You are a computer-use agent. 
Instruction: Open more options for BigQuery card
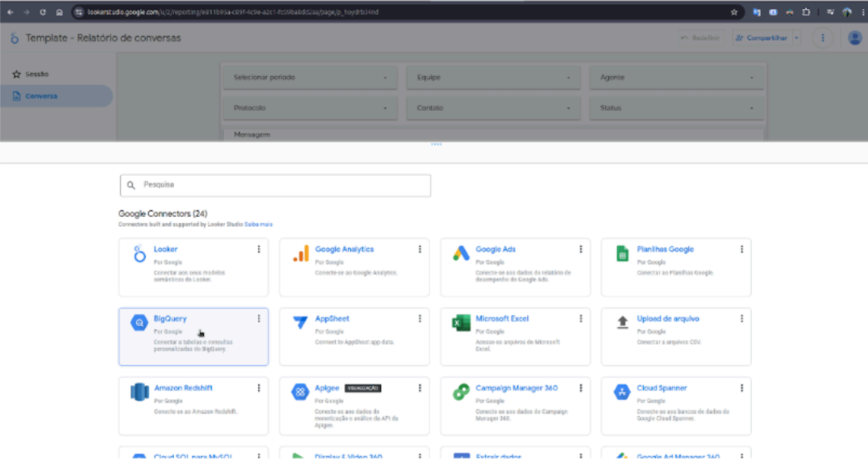click(258, 318)
